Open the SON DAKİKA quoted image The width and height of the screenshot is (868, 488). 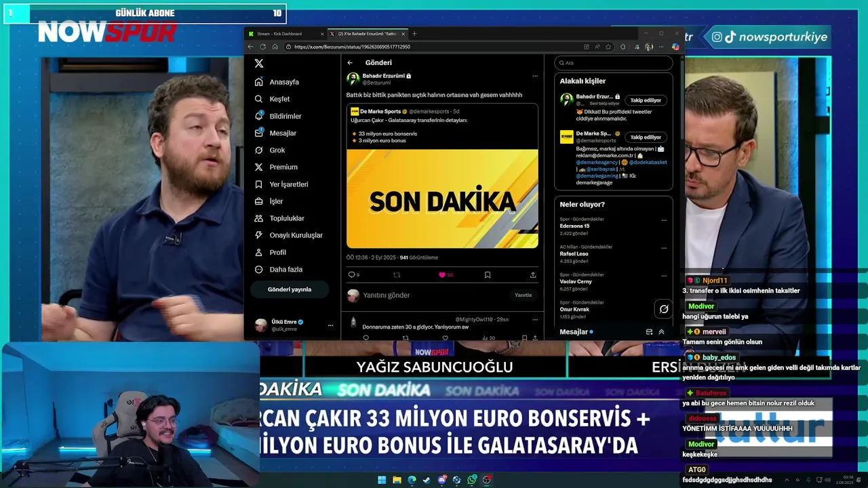(x=442, y=199)
